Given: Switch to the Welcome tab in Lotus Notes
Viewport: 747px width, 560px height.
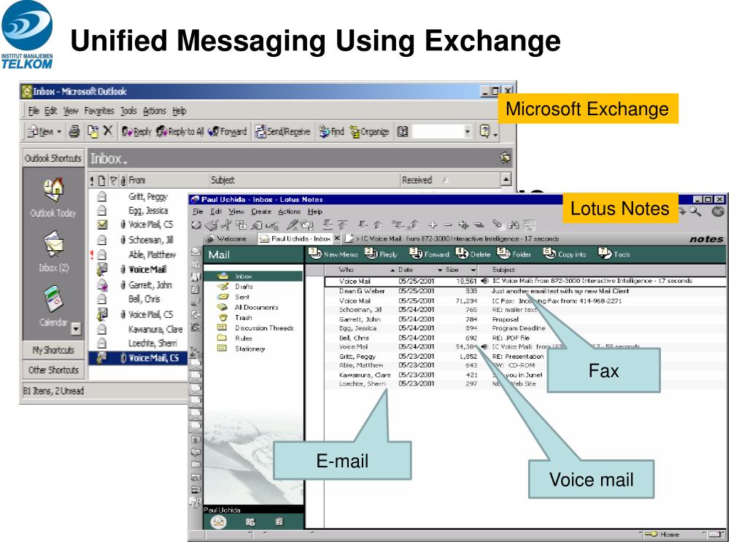Looking at the screenshot, I should [x=227, y=238].
